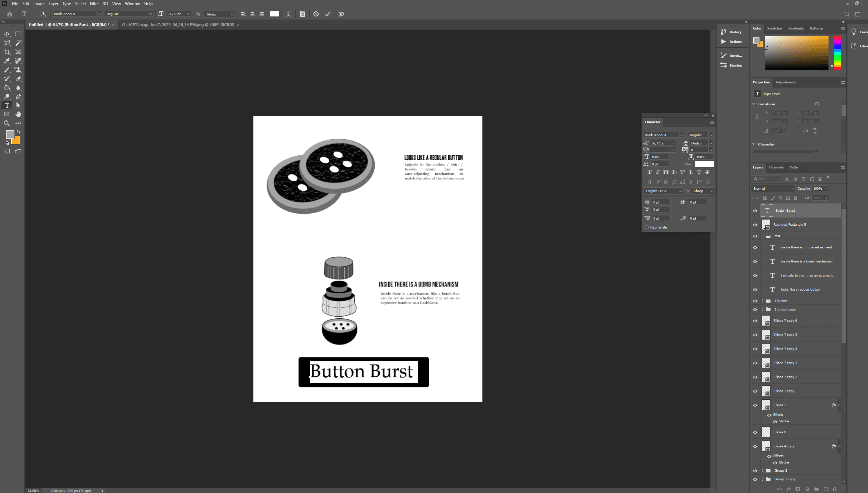Open the warp text option
The width and height of the screenshot is (868, 493).
click(288, 14)
